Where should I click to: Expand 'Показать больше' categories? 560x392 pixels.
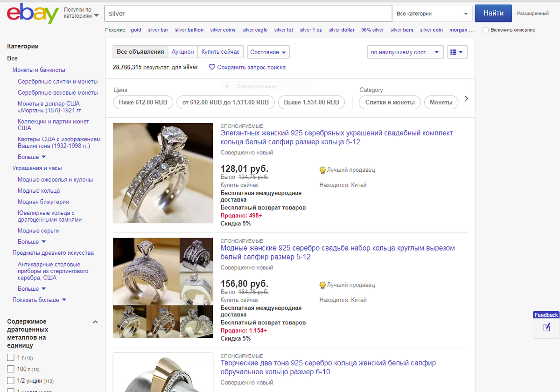(x=39, y=300)
